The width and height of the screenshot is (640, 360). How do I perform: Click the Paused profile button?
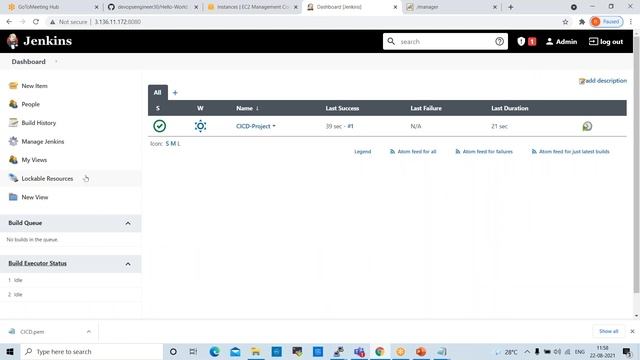(607, 22)
